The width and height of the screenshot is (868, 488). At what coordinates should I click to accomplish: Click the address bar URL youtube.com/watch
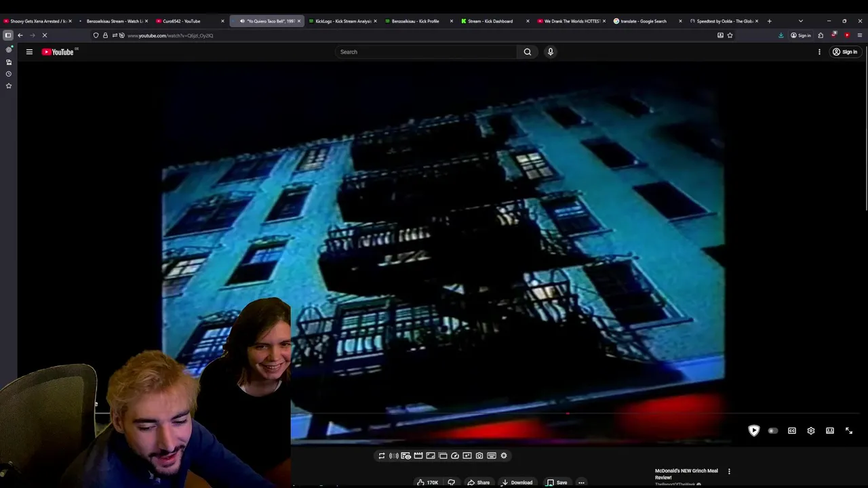170,35
